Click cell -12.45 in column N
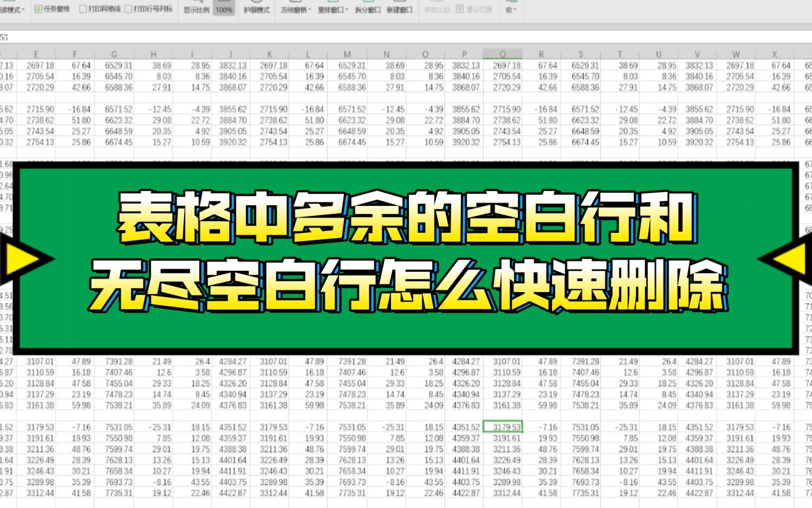Image resolution: width=812 pixels, height=508 pixels. (x=387, y=109)
